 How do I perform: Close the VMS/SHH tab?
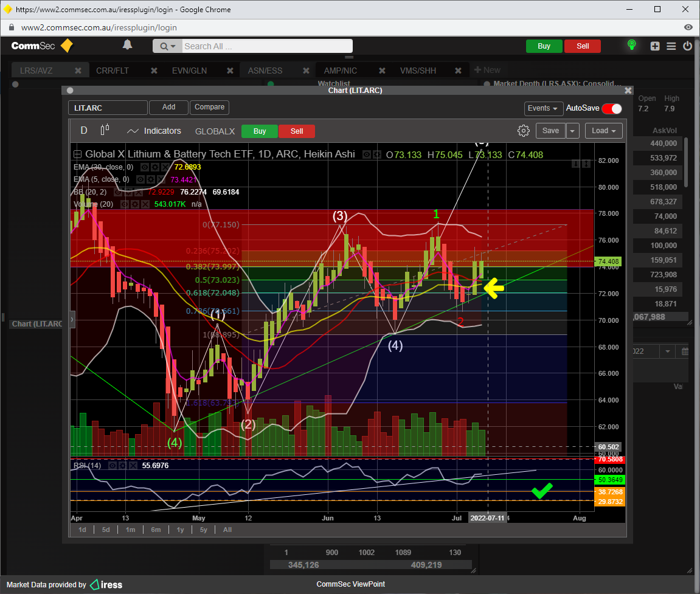pyautogui.click(x=458, y=71)
